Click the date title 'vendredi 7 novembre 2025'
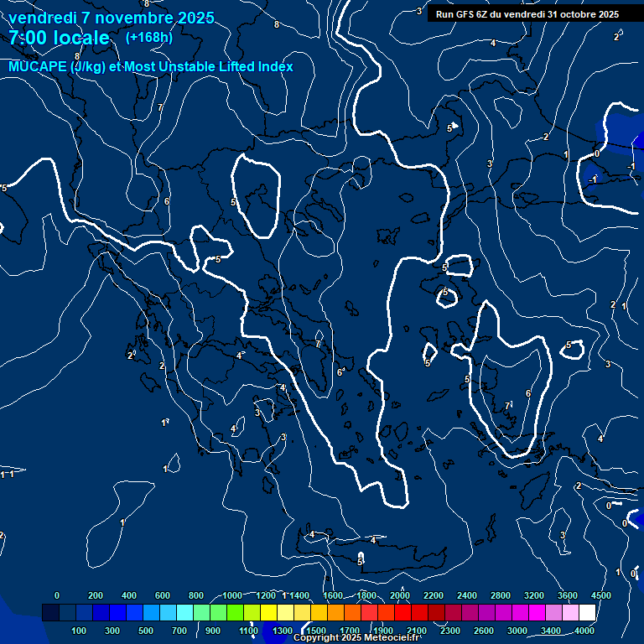 (112, 18)
